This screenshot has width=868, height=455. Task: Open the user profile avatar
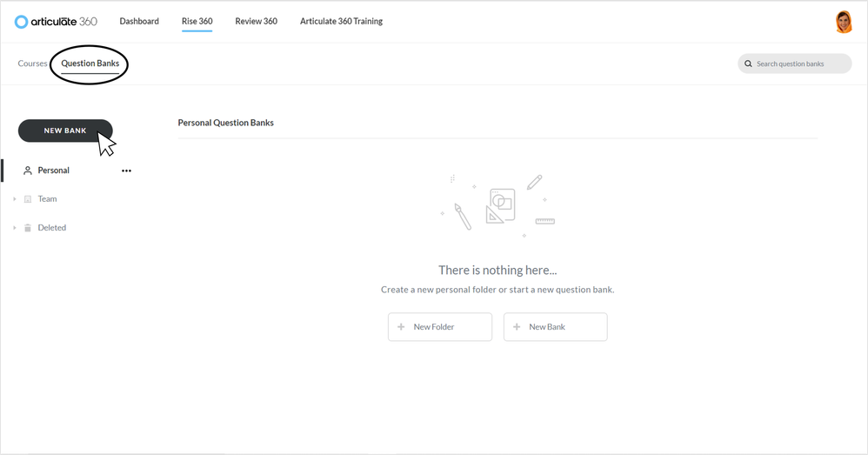point(843,22)
